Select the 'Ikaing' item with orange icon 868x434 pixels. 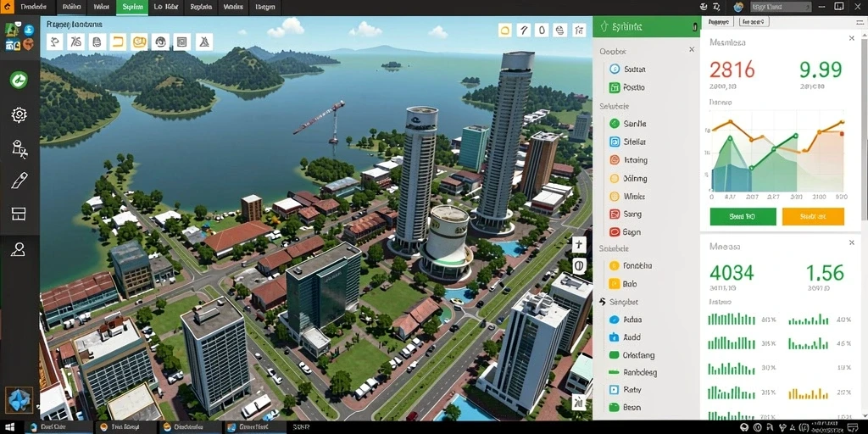(x=628, y=160)
